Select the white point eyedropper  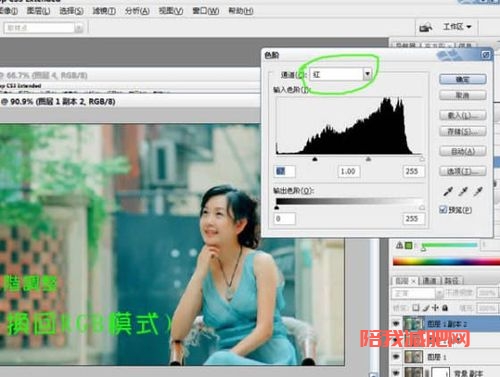(x=478, y=191)
